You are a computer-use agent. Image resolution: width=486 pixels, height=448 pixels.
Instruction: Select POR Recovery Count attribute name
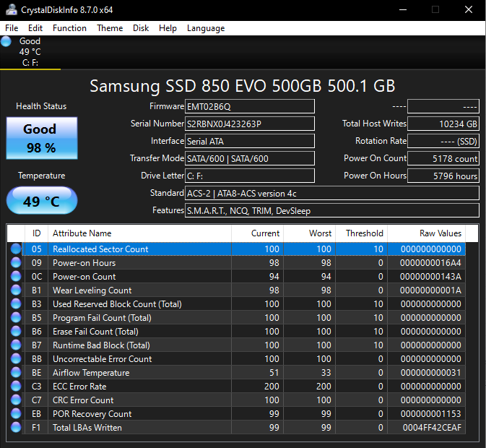coord(92,414)
